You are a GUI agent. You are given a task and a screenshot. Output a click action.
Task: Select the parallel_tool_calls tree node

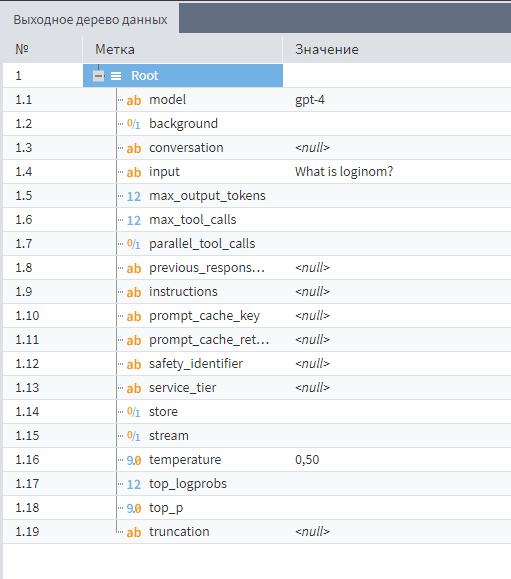tap(202, 244)
